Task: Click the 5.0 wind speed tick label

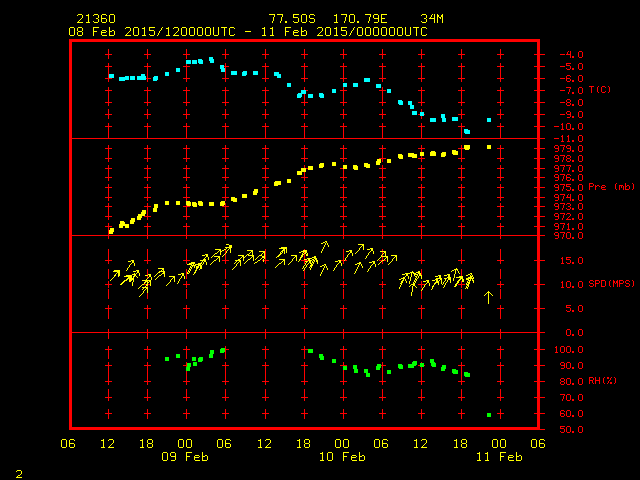Action: (574, 309)
